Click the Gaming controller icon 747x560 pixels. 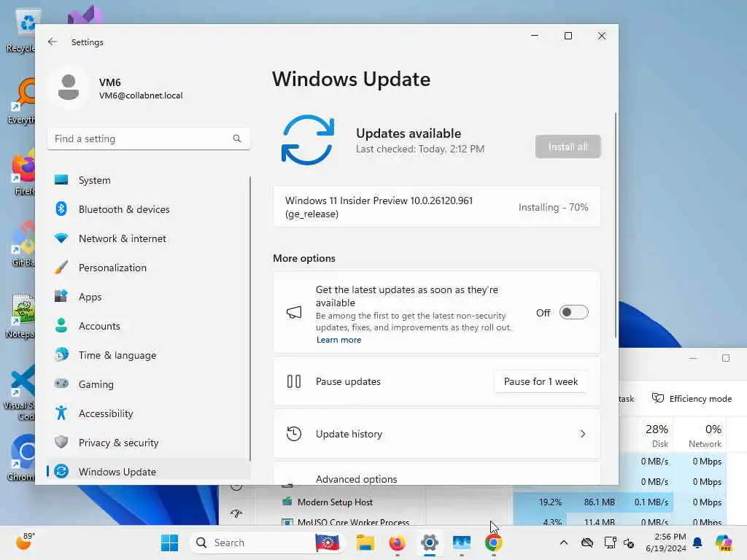click(61, 384)
